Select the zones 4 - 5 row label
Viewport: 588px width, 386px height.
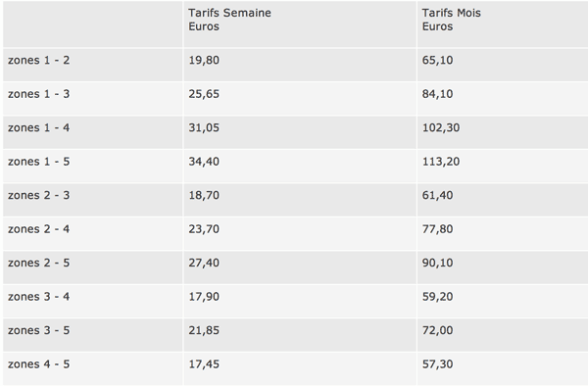tap(38, 363)
